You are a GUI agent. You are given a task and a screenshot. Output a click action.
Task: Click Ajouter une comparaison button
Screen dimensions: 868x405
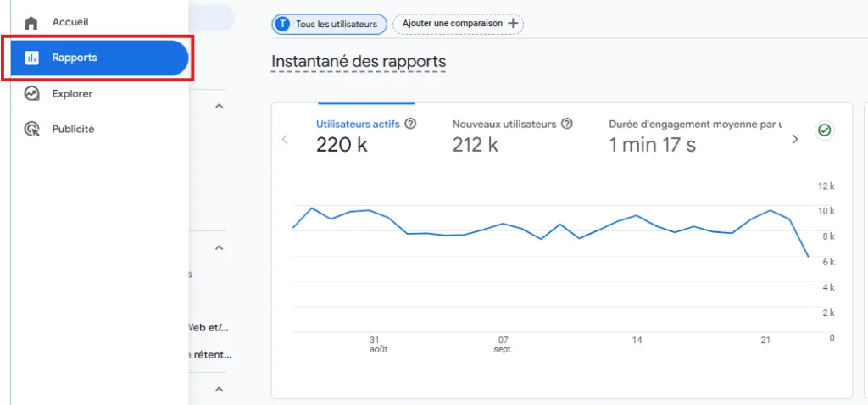click(459, 24)
